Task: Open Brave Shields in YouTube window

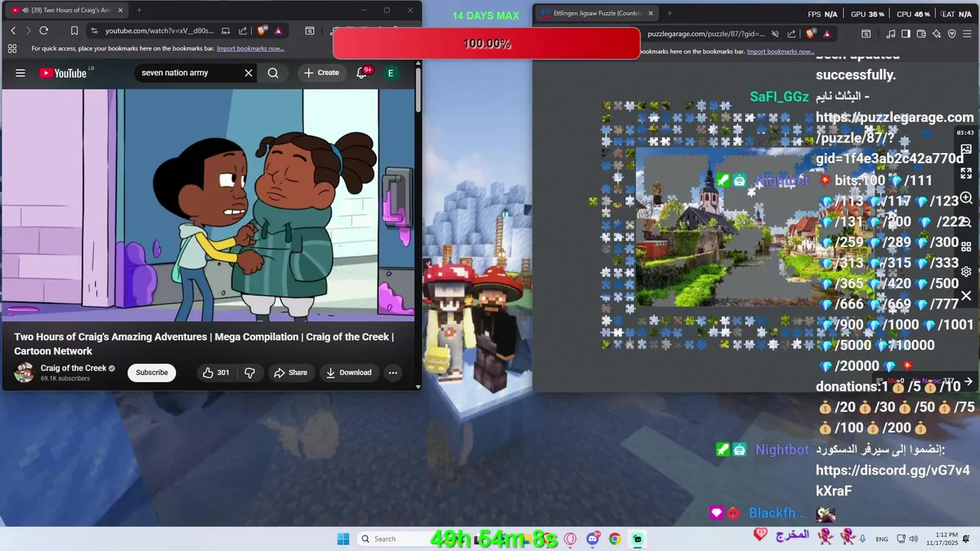Action: pyautogui.click(x=262, y=31)
